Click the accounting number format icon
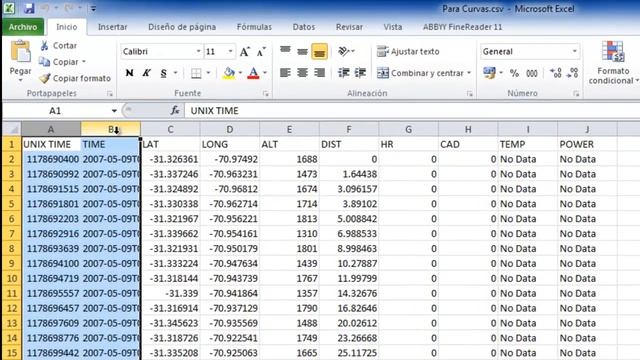640x360 pixels. (489, 73)
